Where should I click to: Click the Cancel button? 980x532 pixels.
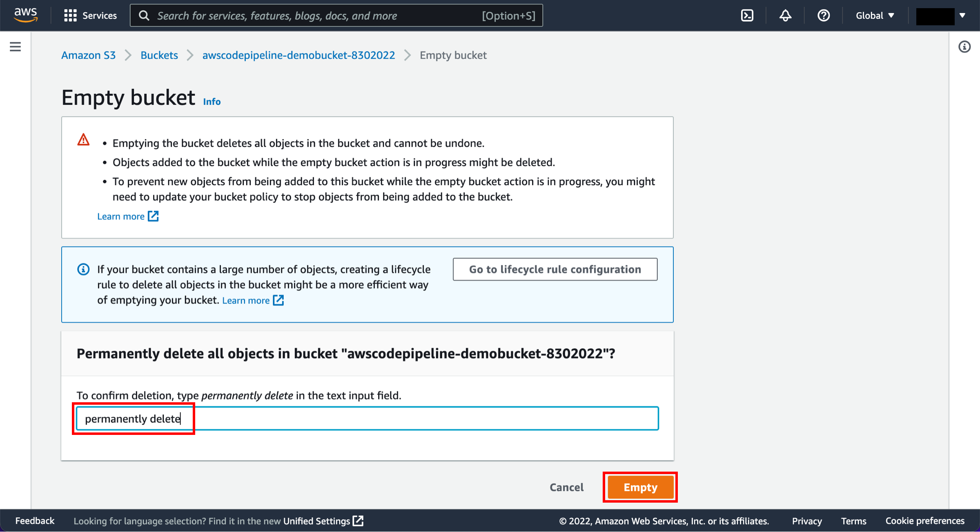tap(566, 487)
